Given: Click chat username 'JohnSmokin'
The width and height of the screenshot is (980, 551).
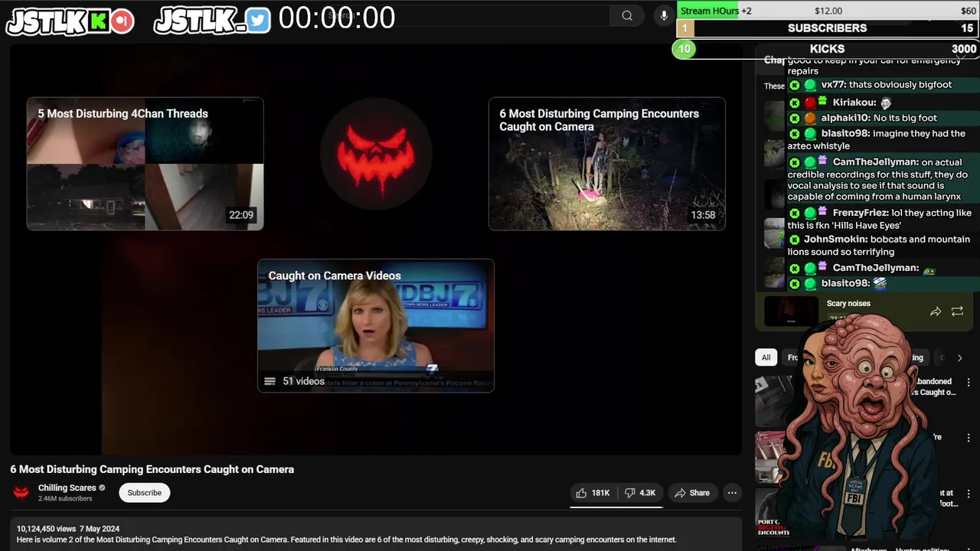Looking at the screenshot, I should 835,240.
